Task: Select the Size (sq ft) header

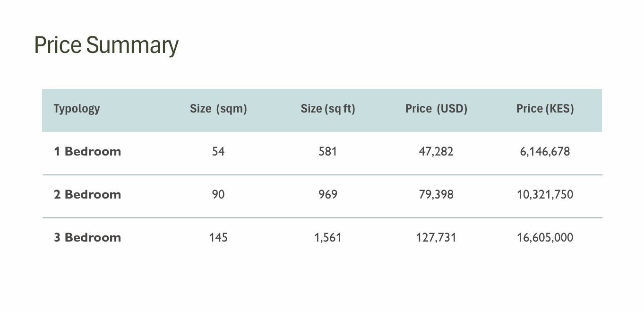Action: (x=327, y=109)
